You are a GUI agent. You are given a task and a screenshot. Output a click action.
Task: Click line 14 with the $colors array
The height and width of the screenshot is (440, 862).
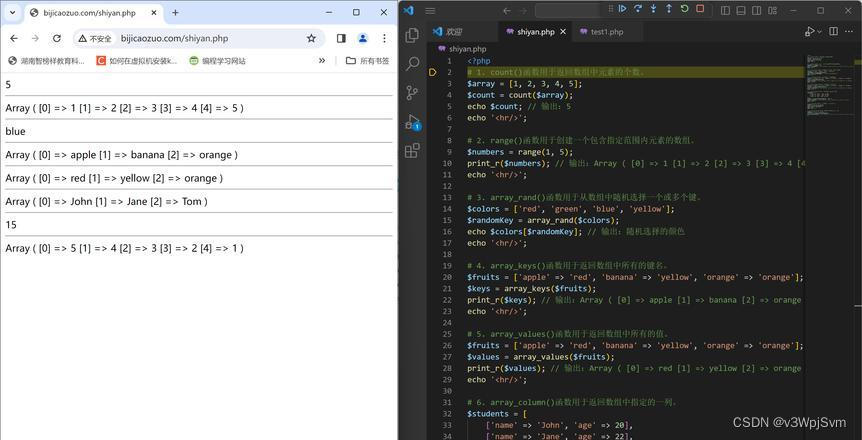click(x=571, y=209)
